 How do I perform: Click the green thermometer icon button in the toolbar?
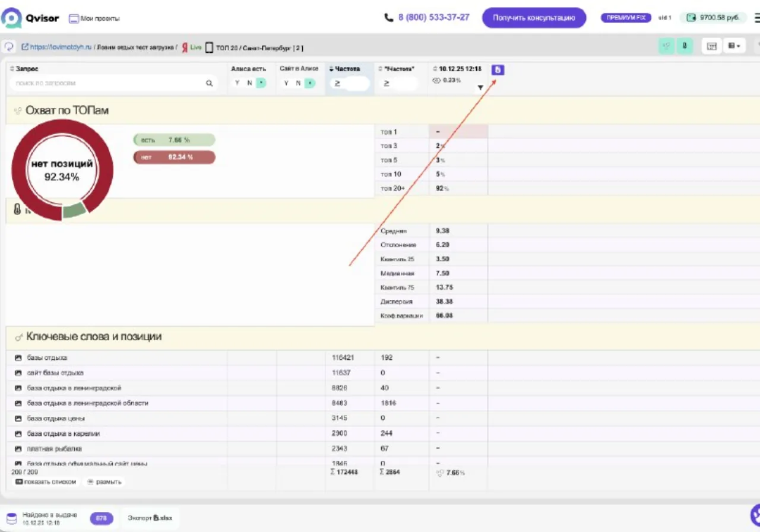point(685,46)
